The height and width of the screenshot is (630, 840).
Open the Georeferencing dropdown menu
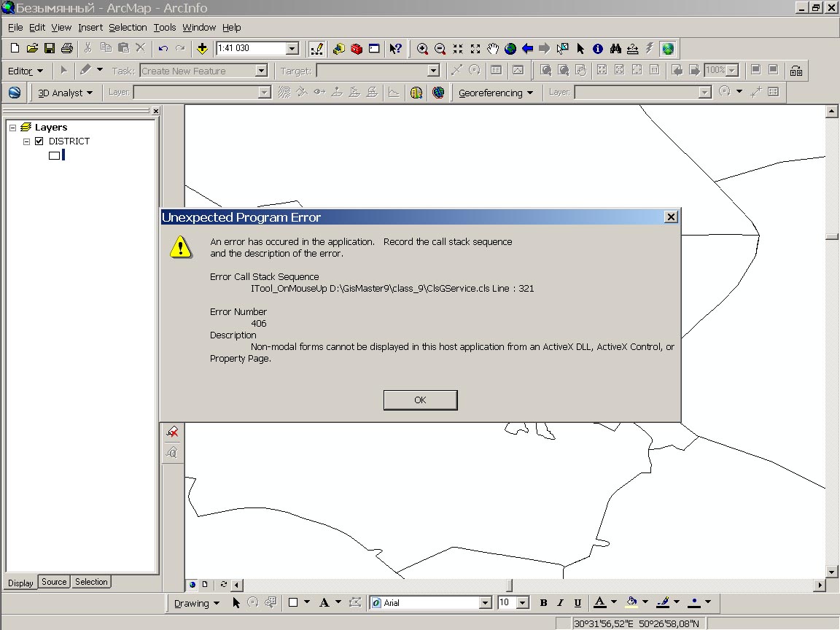click(496, 93)
